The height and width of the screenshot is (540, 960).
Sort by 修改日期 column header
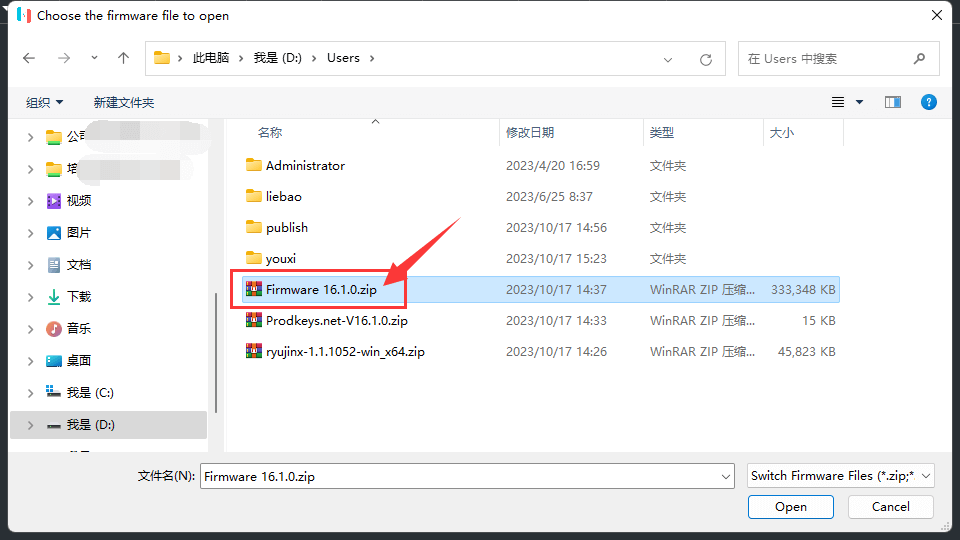(530, 133)
